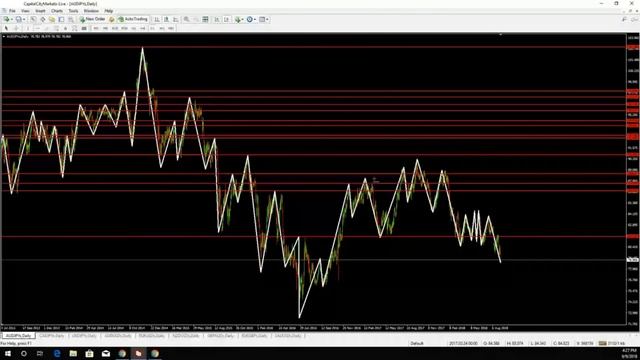Switch chart to bar chart
This screenshot has width=640, height=360.
pos(157,19)
